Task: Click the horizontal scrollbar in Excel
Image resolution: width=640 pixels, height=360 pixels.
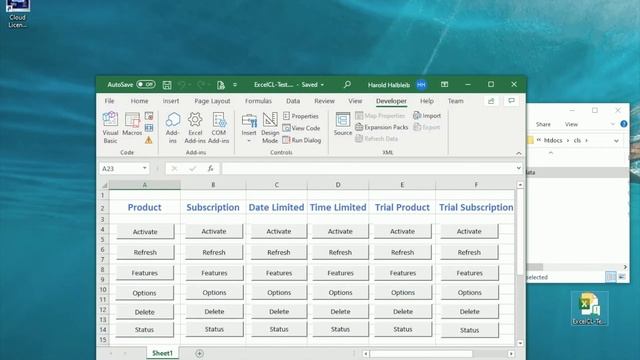Action: [x=421, y=353]
